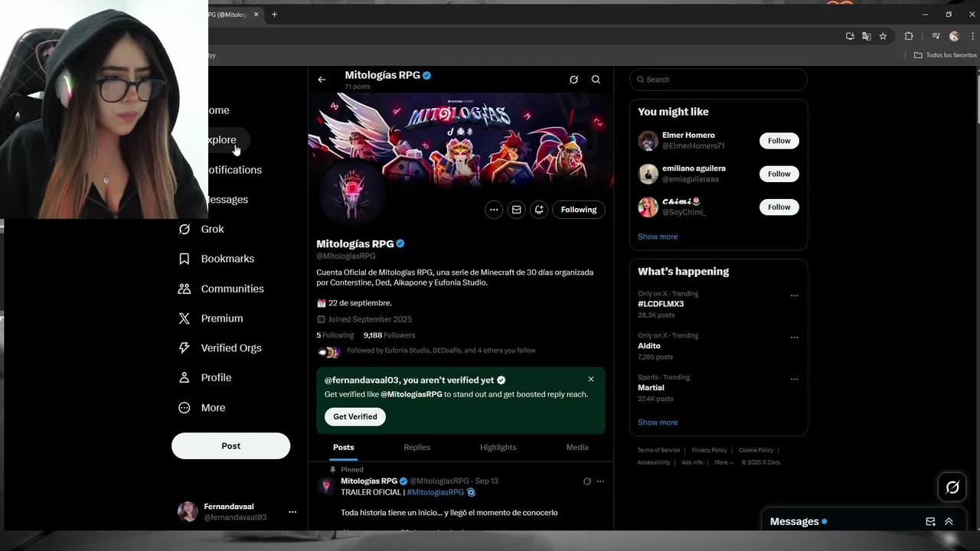The height and width of the screenshot is (551, 980).
Task: Open a new Chrome tab
Action: click(274, 15)
